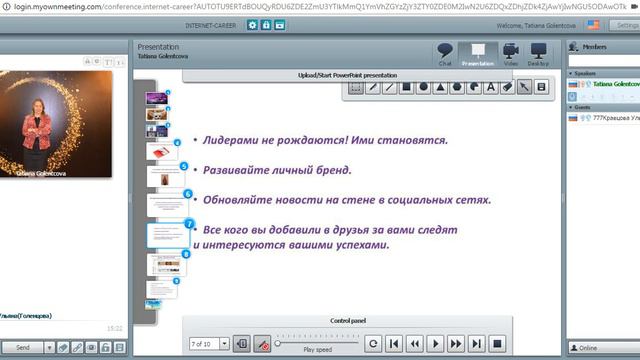Open the Online status selector
This screenshot has height=360, width=640.
604,348
